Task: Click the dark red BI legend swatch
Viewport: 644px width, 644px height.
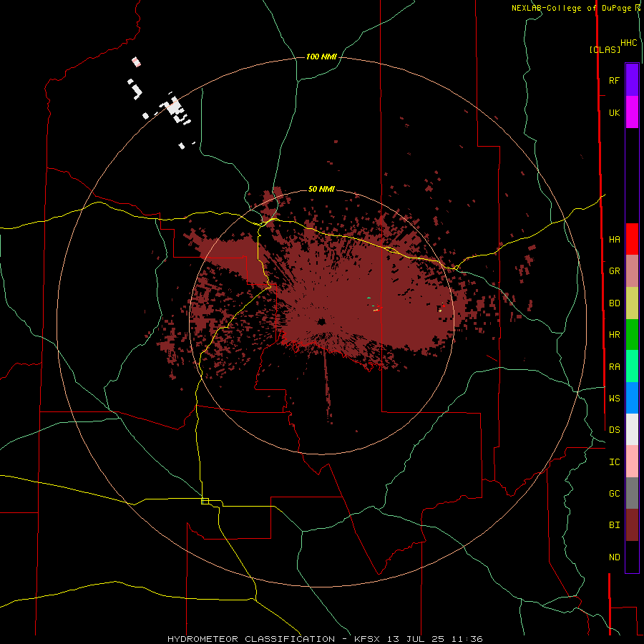Action: pos(632,525)
